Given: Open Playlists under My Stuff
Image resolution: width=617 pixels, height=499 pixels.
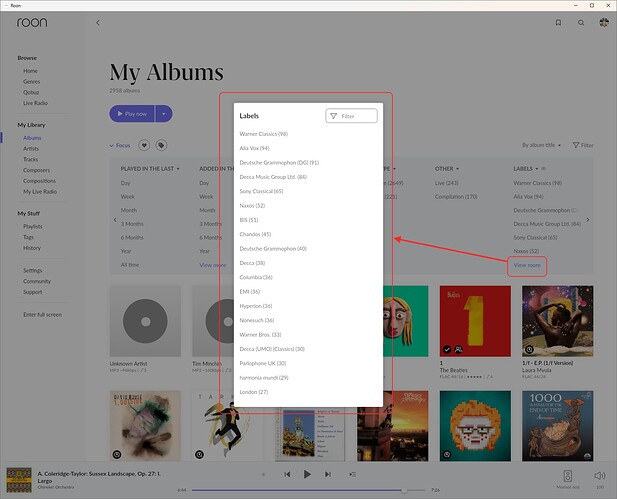Looking at the screenshot, I should tap(33, 227).
